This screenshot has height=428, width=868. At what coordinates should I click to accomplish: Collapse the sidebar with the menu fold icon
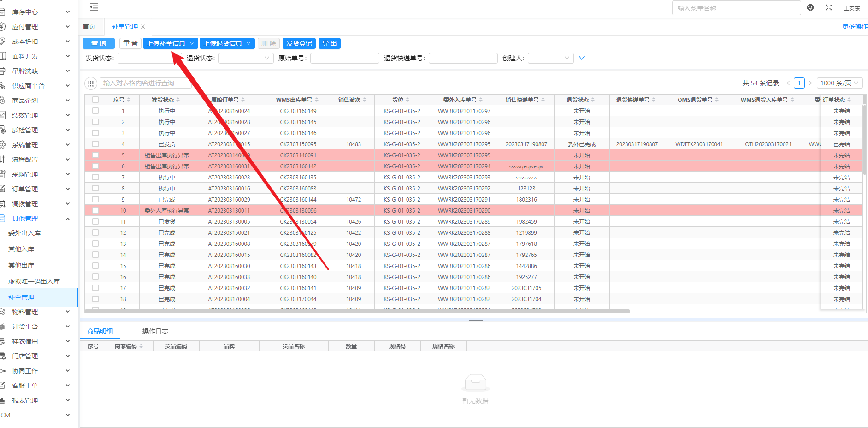(94, 7)
